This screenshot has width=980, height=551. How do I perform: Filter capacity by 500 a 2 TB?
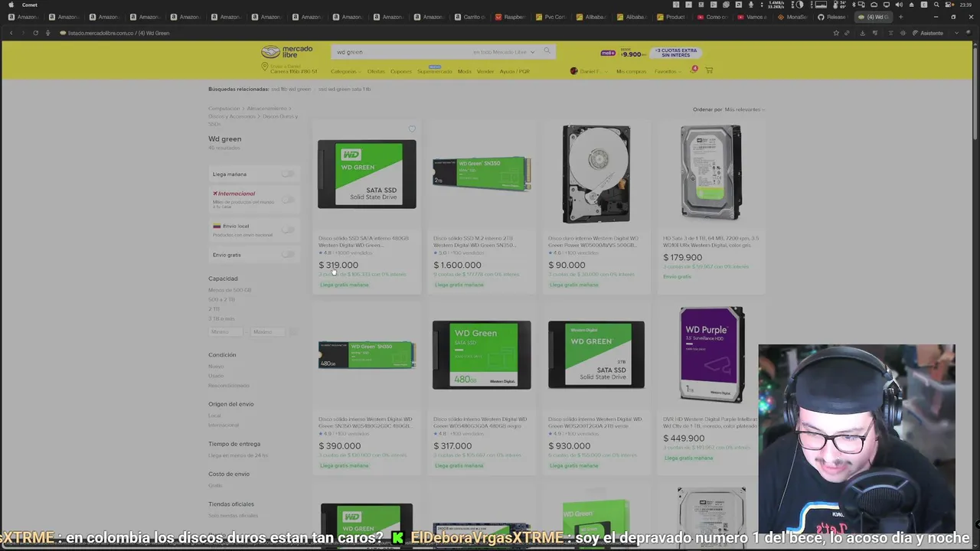221,299
